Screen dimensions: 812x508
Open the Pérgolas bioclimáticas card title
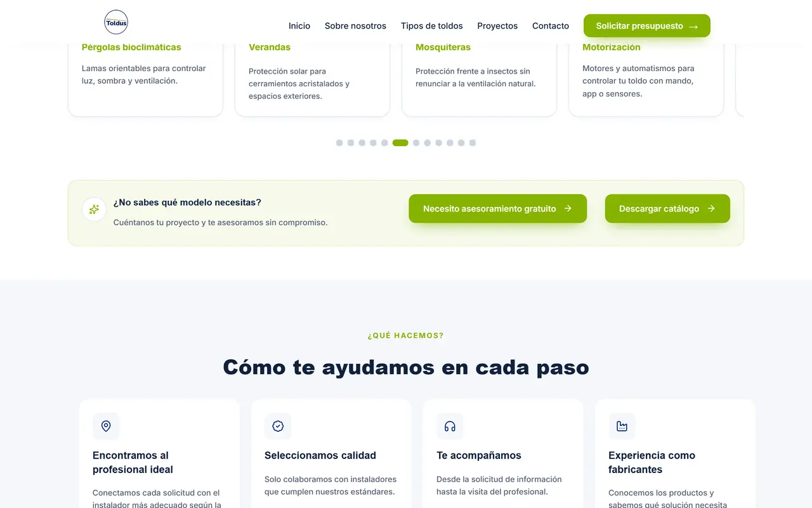click(131, 47)
